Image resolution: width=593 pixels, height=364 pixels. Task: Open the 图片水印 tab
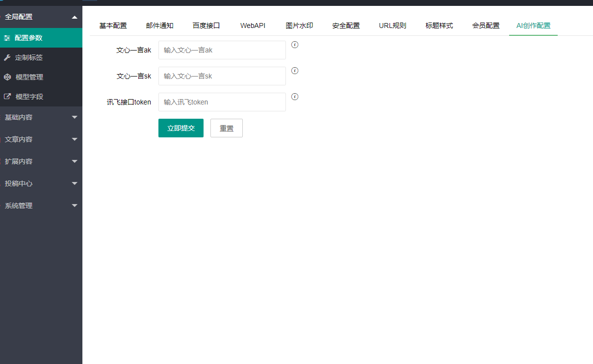click(x=299, y=26)
